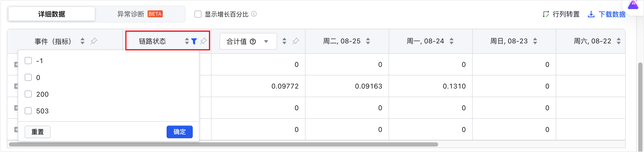The height and width of the screenshot is (152, 644).
Task: Pin the 链路状态 column
Action: (203, 41)
